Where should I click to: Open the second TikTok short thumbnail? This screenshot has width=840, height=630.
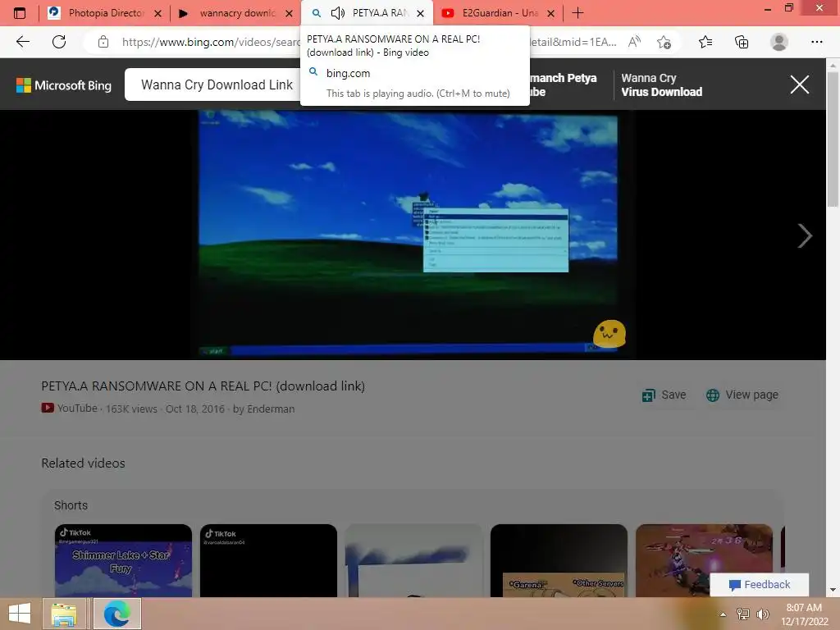point(268,560)
